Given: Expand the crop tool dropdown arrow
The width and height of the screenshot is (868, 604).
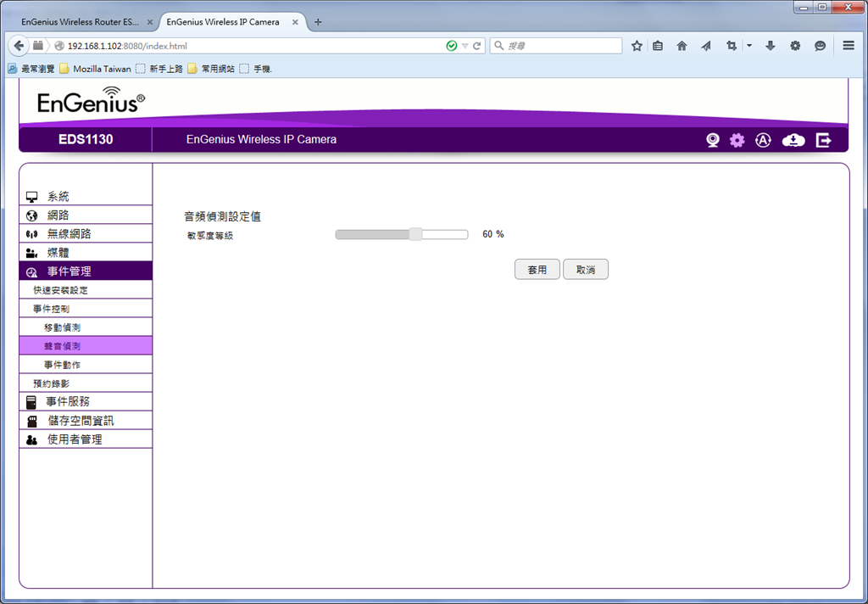Looking at the screenshot, I should 749,46.
